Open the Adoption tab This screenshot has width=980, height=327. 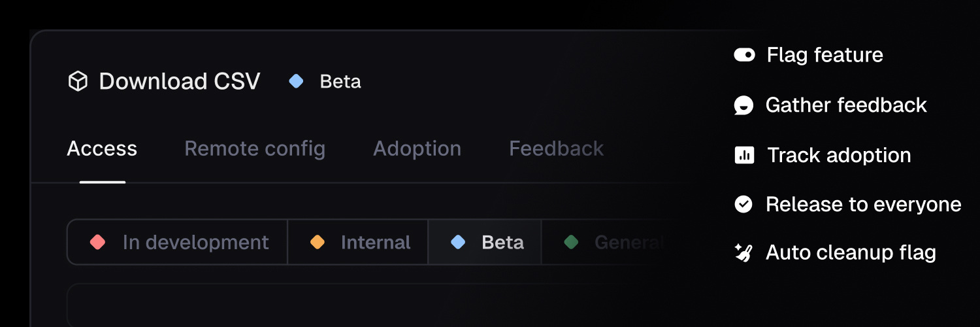click(417, 149)
